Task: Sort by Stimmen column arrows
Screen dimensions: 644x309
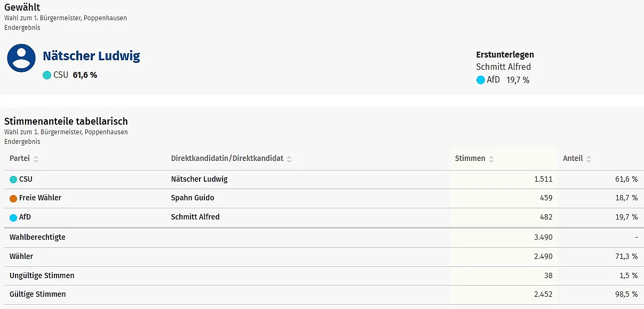Action: 491,159
